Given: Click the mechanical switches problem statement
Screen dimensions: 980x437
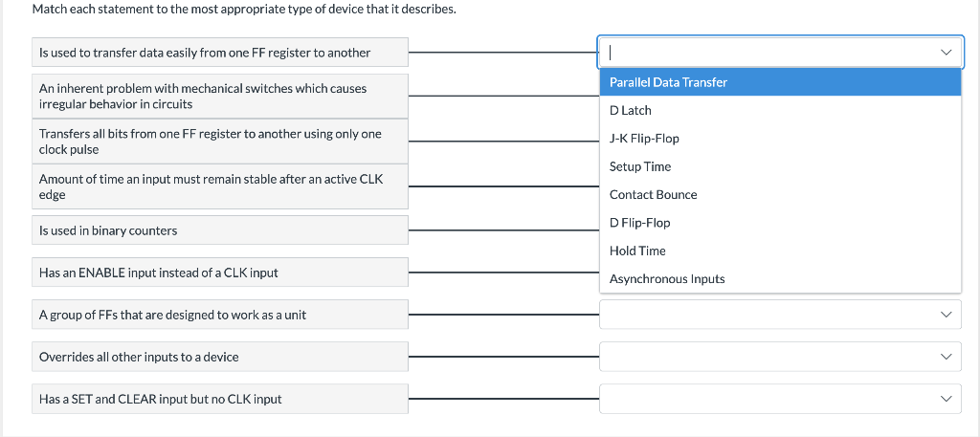Looking at the screenshot, I should (x=220, y=96).
